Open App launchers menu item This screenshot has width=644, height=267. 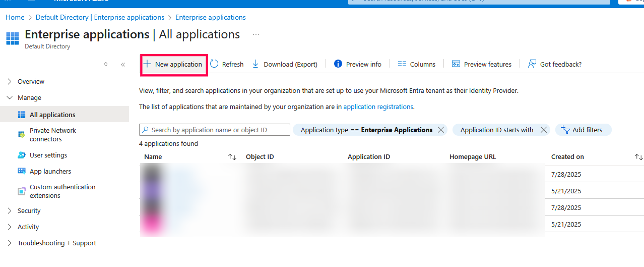[65, 171]
